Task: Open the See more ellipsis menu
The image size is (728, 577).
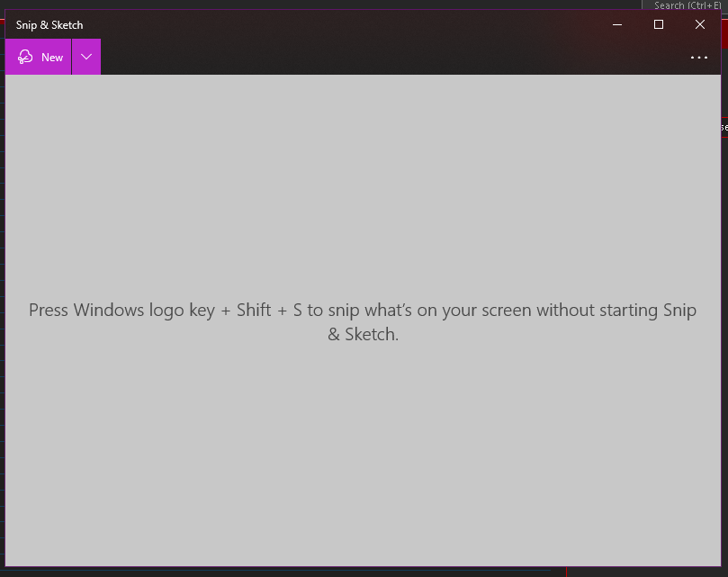Action: pos(698,58)
